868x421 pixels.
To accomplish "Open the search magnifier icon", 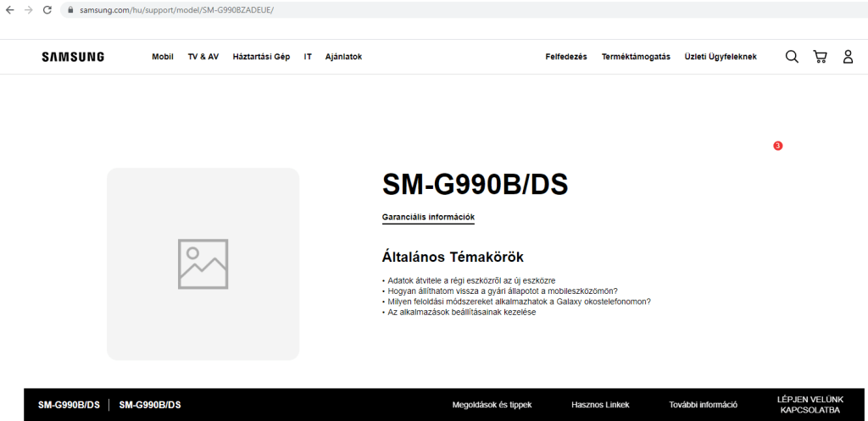I will click(x=792, y=57).
